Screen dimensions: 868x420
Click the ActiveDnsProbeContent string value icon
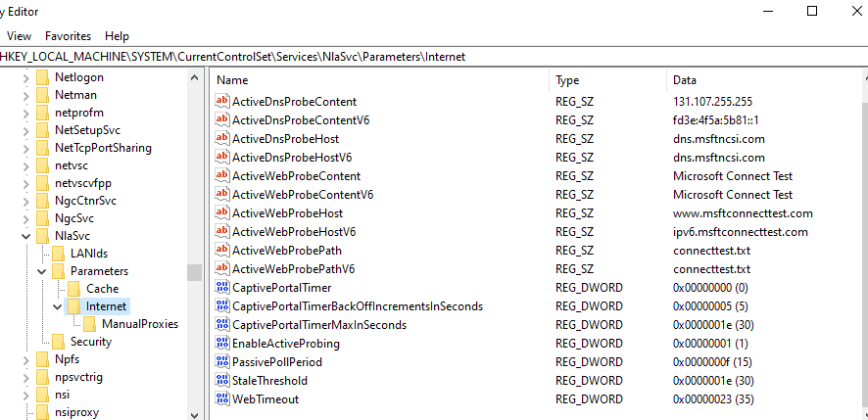221,102
